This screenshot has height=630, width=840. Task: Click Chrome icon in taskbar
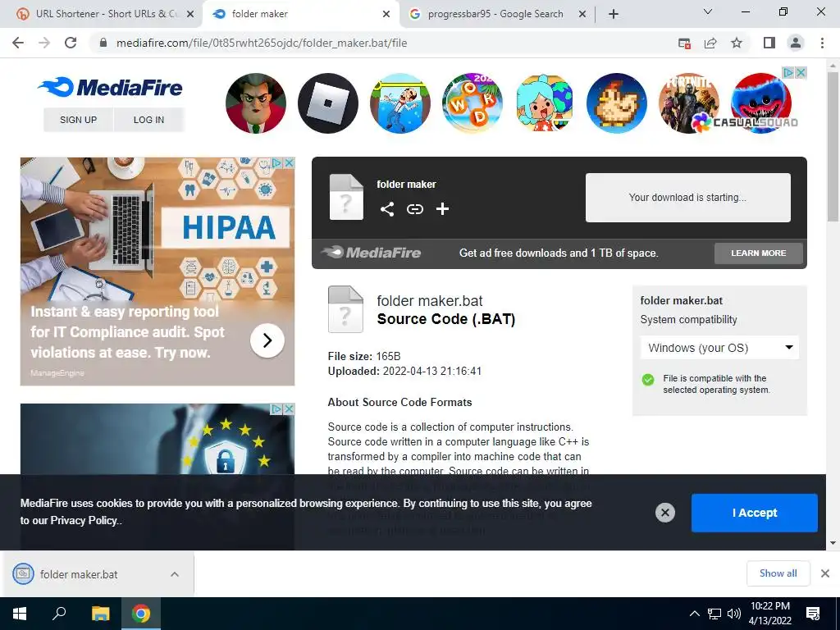[x=141, y=614]
